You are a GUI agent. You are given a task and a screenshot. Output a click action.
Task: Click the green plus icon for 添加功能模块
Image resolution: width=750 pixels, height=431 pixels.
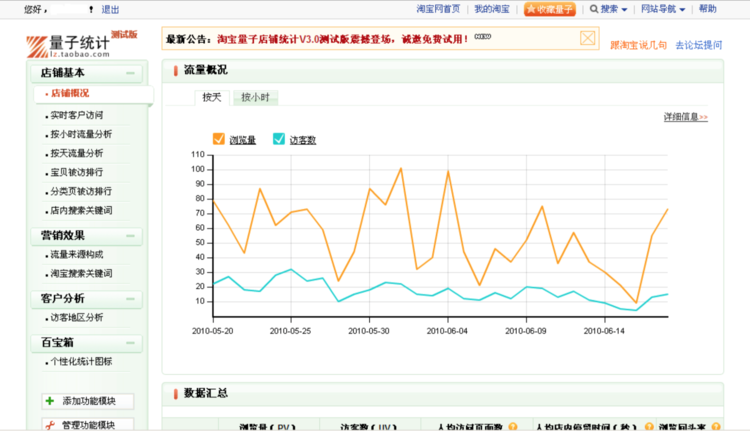[x=50, y=401]
